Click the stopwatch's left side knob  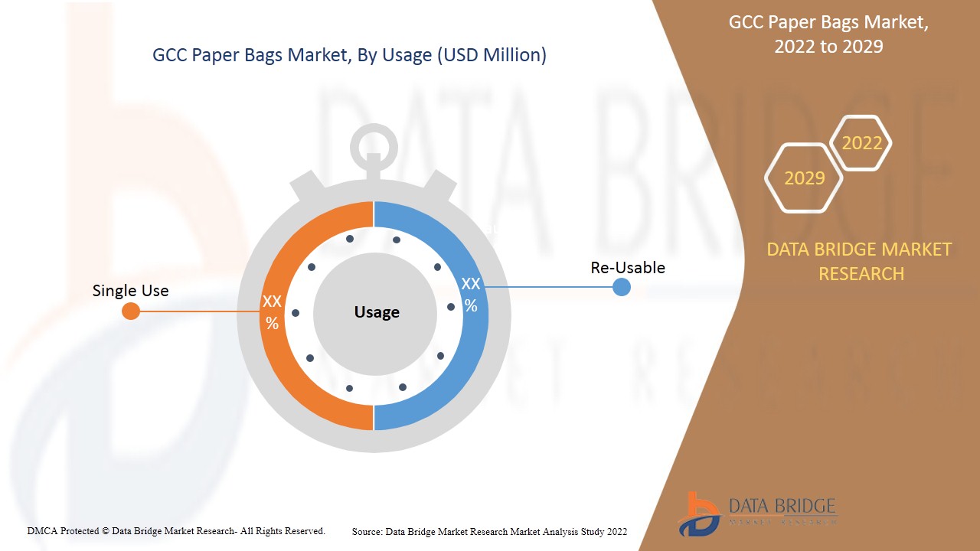tap(307, 186)
